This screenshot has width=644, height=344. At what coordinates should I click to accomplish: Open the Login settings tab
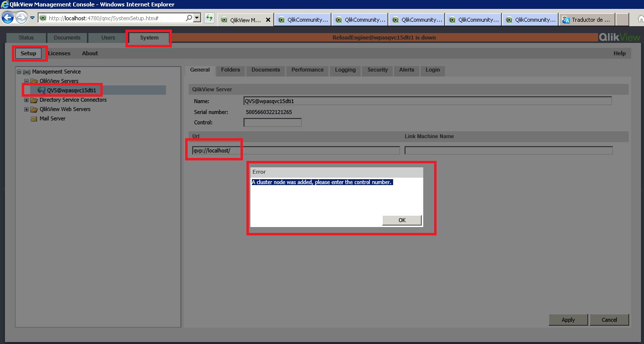coord(433,70)
